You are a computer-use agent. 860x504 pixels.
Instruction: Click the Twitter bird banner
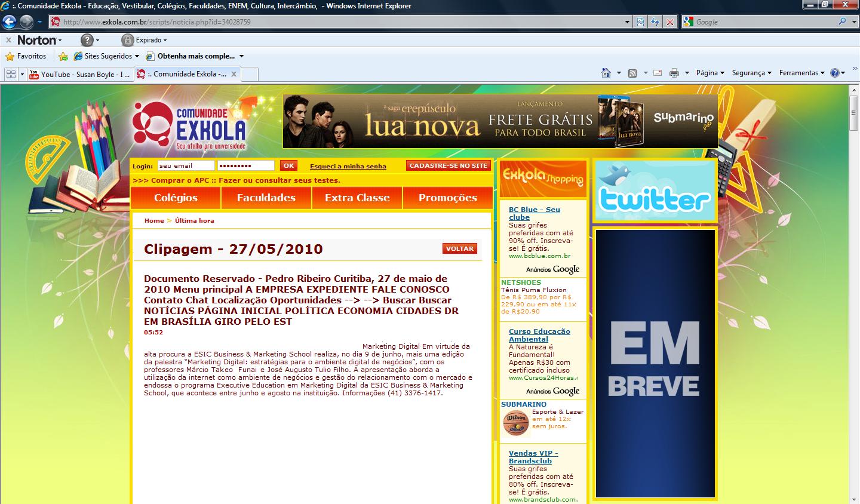(x=655, y=191)
